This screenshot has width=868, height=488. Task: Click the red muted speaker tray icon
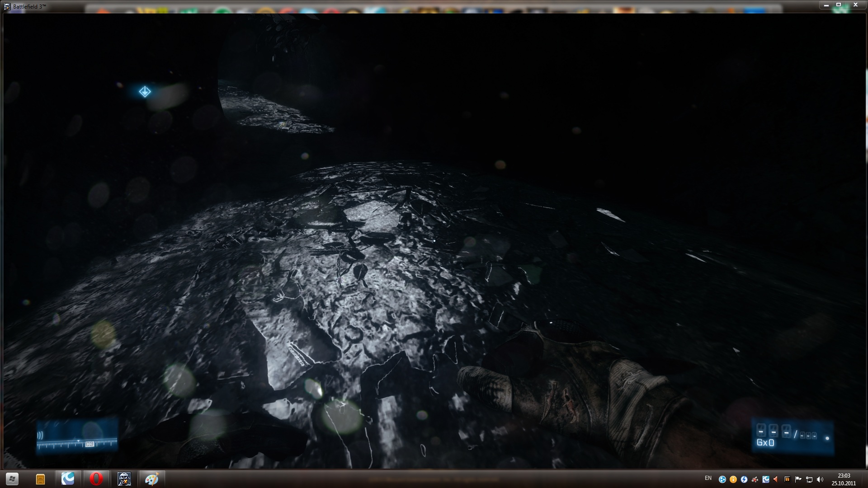coord(776,479)
